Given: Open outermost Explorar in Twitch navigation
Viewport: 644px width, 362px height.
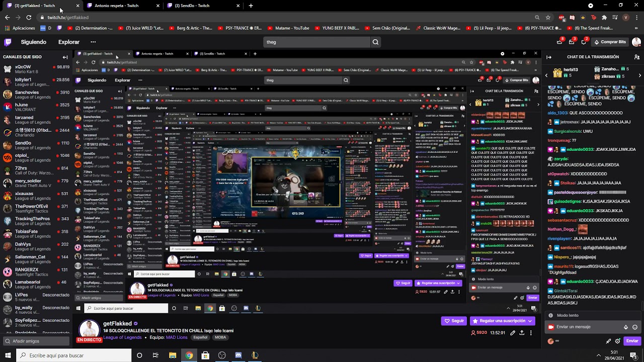Looking at the screenshot, I should [x=69, y=42].
